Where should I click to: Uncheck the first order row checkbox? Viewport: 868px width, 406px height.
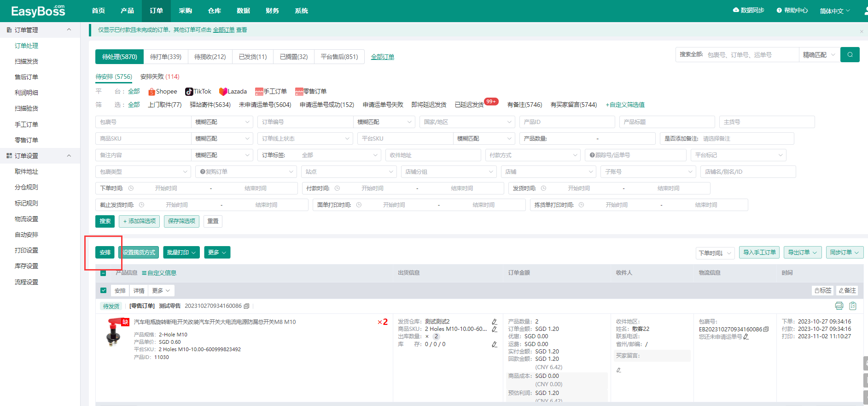point(103,290)
